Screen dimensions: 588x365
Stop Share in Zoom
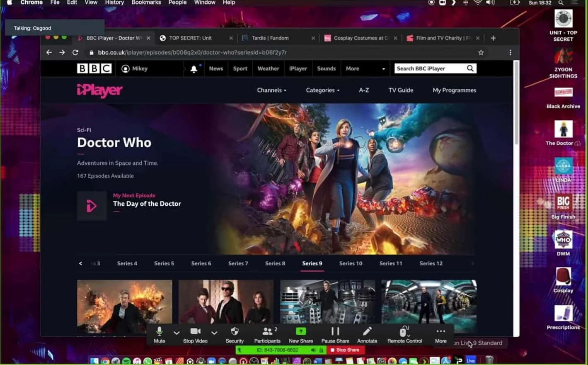pyautogui.click(x=345, y=350)
